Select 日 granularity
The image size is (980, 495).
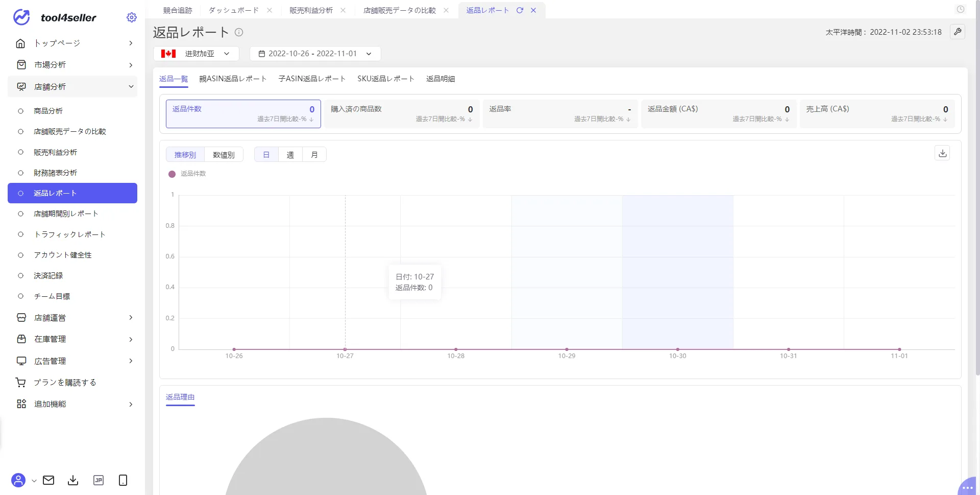pos(266,155)
